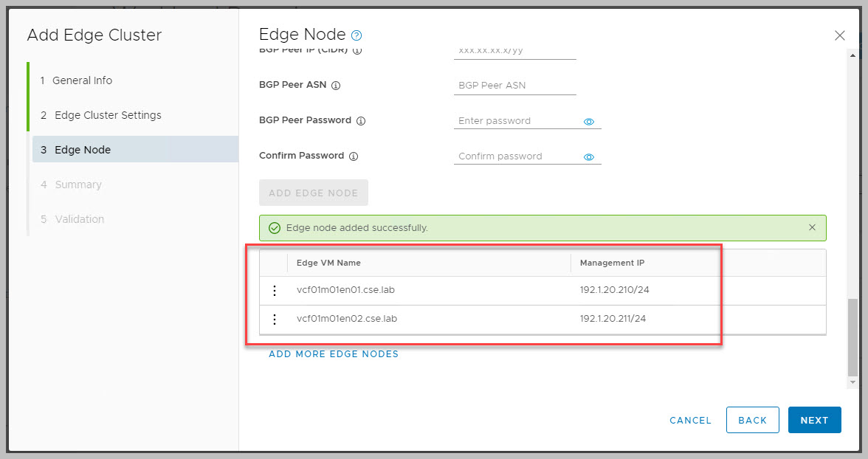The height and width of the screenshot is (459, 868).
Task: Click the Edge Node help question icon
Action: tap(357, 35)
